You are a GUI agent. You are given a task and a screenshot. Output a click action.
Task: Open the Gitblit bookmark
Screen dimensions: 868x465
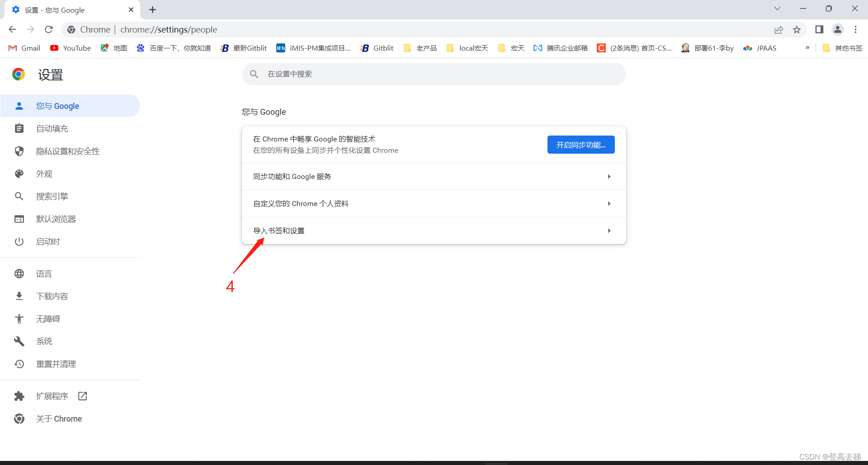[x=377, y=48]
